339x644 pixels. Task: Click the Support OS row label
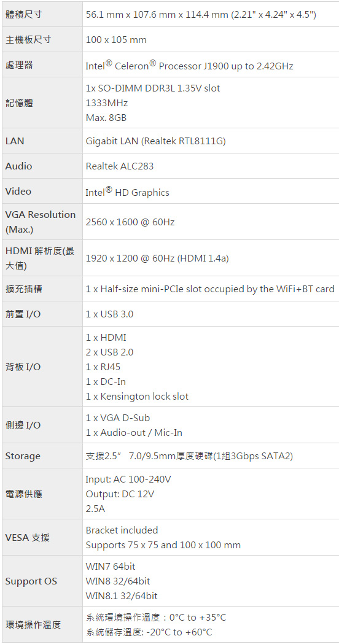[31, 581]
